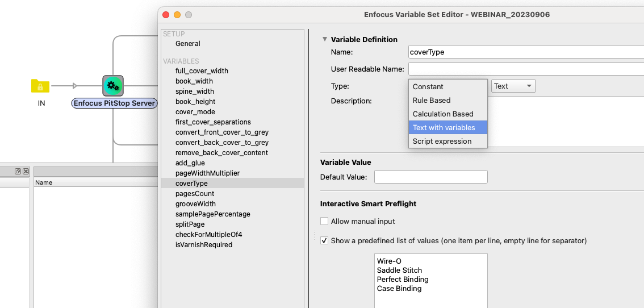Click Case Binding in predefined values list

(399, 288)
